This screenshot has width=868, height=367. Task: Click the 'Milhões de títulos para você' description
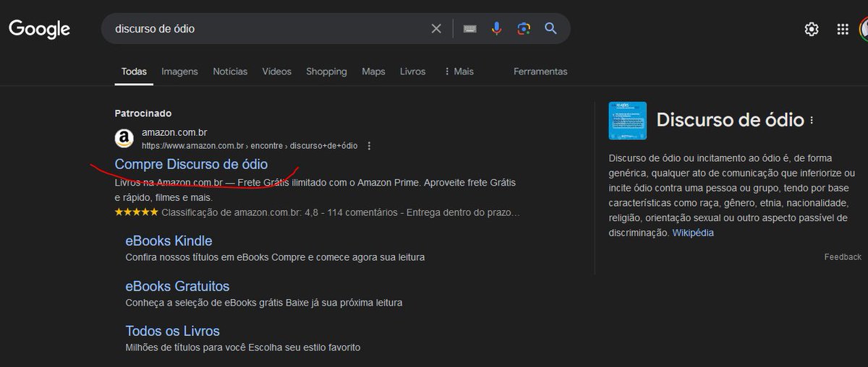(x=243, y=347)
